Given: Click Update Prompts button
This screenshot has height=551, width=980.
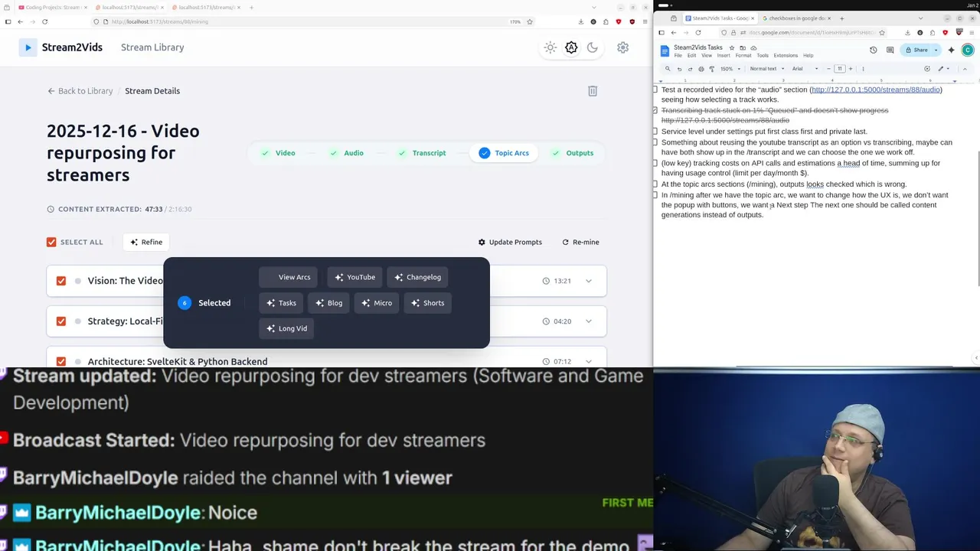Looking at the screenshot, I should point(510,242).
